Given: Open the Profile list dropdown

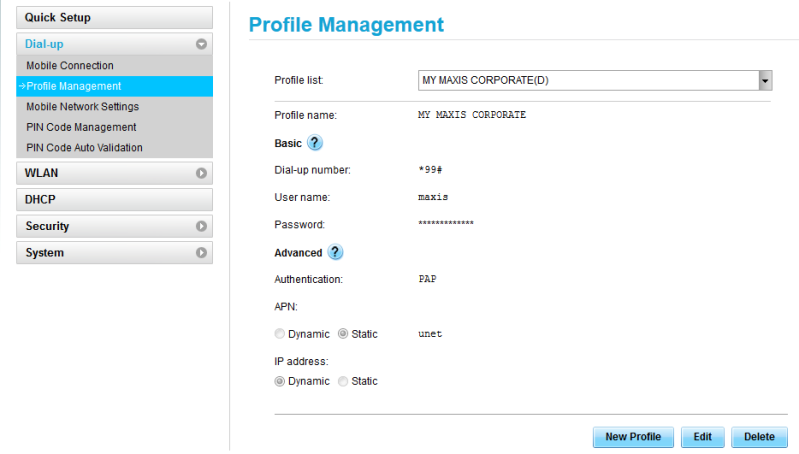Looking at the screenshot, I should point(588,80).
